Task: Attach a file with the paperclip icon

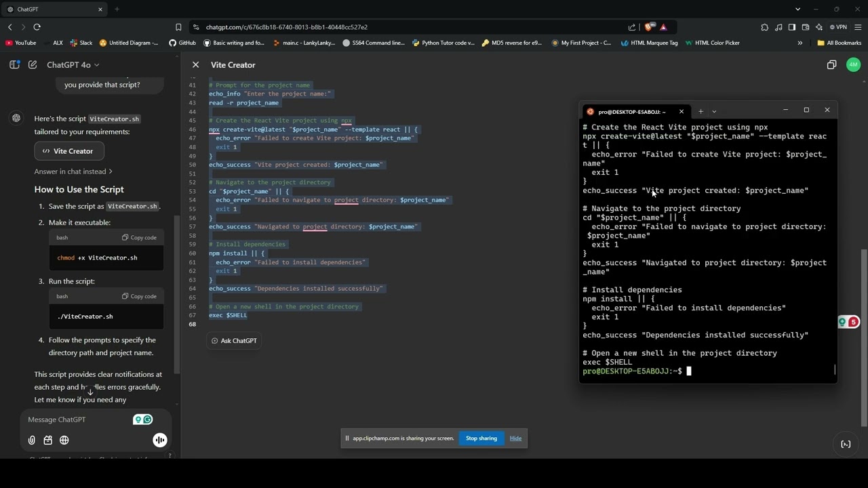Action: point(32,440)
